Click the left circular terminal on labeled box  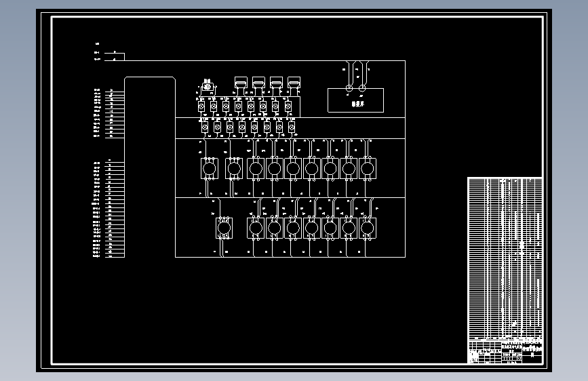click(349, 88)
